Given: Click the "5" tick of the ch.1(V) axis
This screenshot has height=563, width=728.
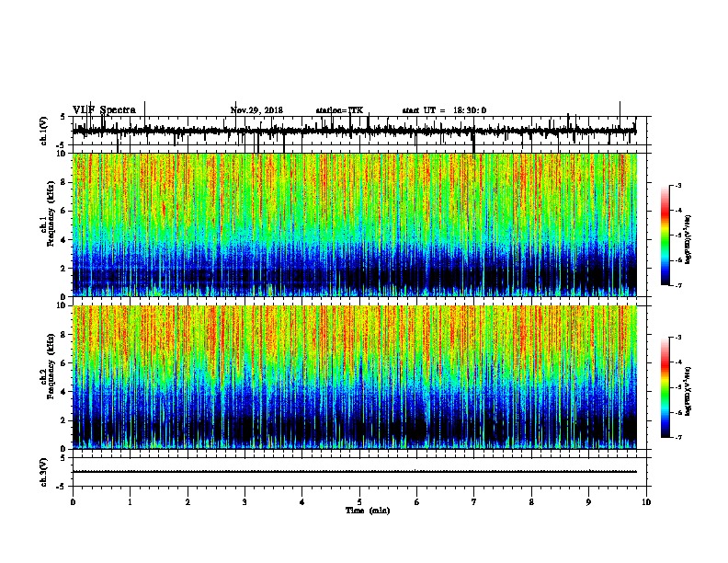Looking at the screenshot, I should [x=63, y=117].
